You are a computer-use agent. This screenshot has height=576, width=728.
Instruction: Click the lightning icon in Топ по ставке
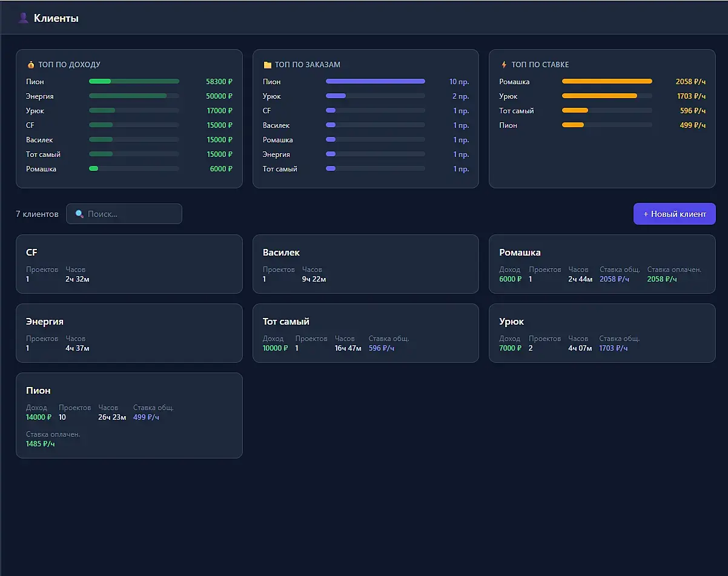[x=504, y=65]
